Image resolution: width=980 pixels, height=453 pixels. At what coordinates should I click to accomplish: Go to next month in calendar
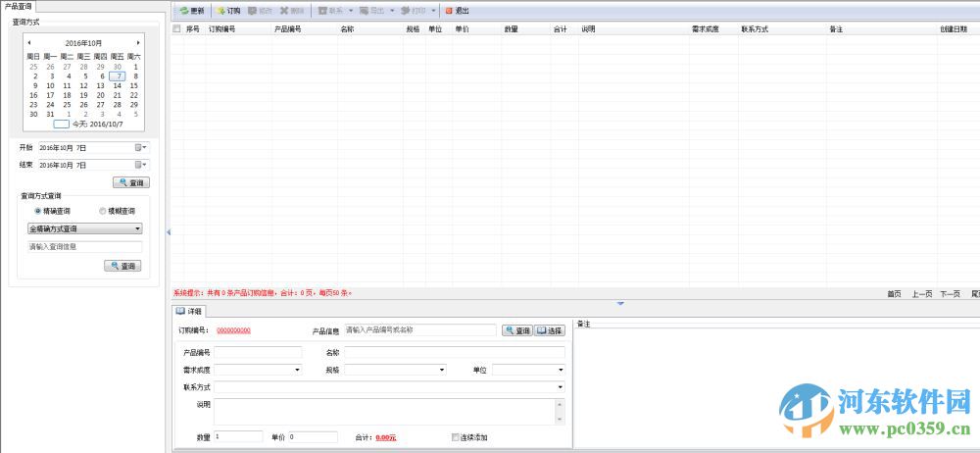[x=138, y=42]
